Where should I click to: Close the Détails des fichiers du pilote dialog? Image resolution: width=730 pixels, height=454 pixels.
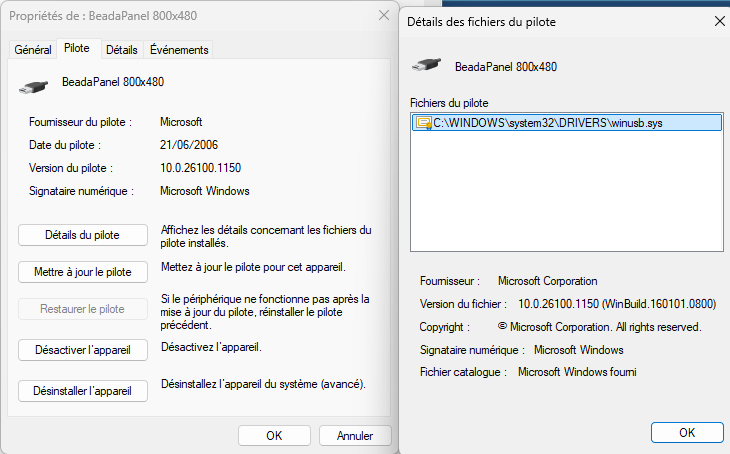tap(720, 21)
